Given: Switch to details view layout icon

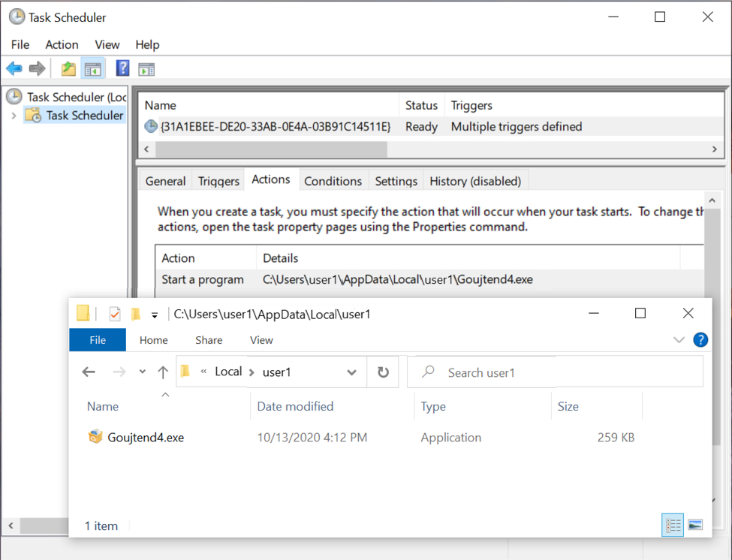Looking at the screenshot, I should 673,525.
